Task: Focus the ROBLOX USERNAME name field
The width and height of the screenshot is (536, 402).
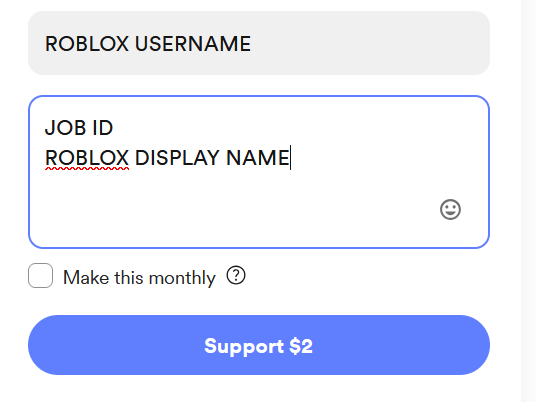Action: click(259, 43)
